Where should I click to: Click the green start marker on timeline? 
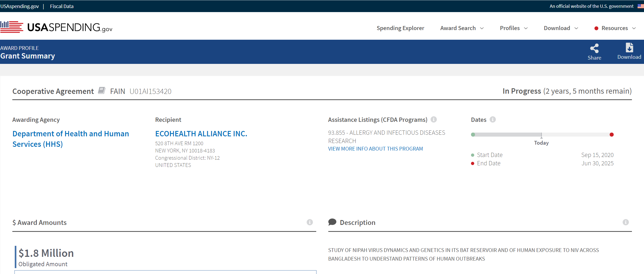tap(473, 134)
